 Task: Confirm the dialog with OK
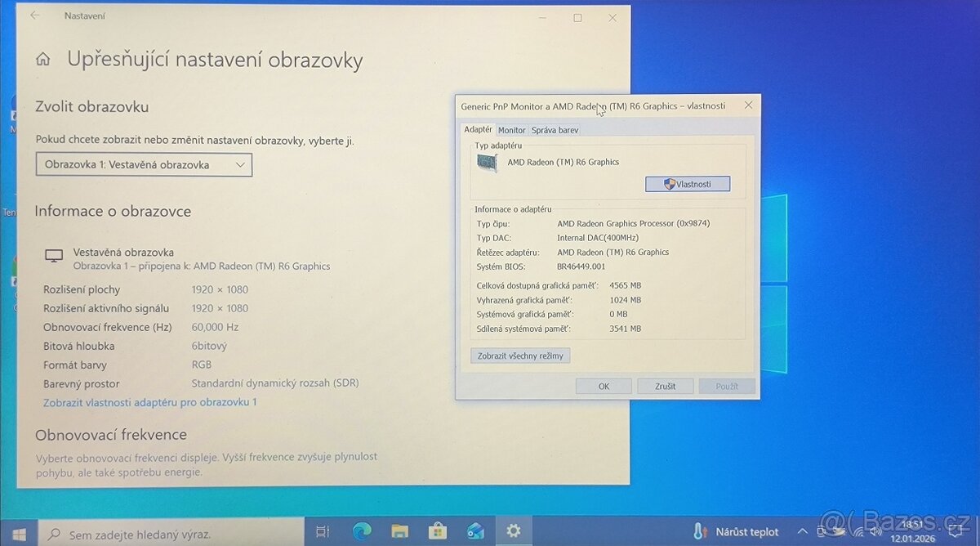coord(604,387)
